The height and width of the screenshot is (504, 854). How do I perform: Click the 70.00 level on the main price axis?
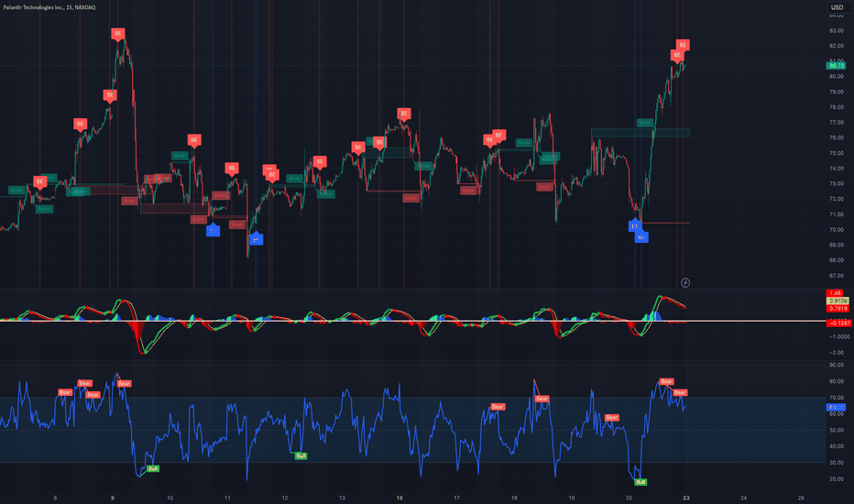(836, 229)
